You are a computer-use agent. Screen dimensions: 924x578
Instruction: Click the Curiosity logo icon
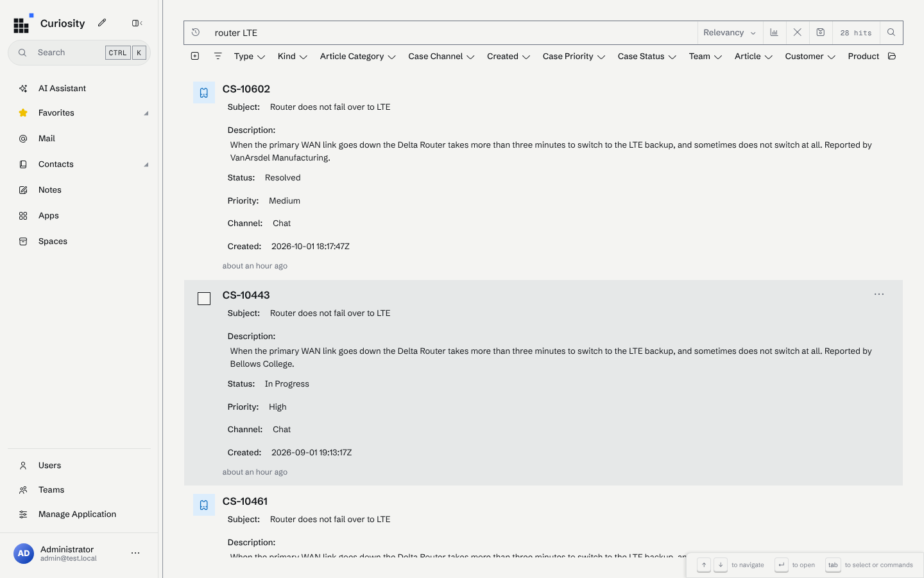22,24
